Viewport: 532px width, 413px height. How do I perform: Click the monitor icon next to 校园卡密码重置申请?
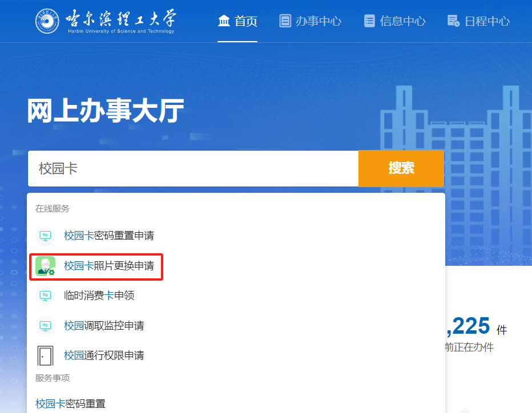coord(45,236)
